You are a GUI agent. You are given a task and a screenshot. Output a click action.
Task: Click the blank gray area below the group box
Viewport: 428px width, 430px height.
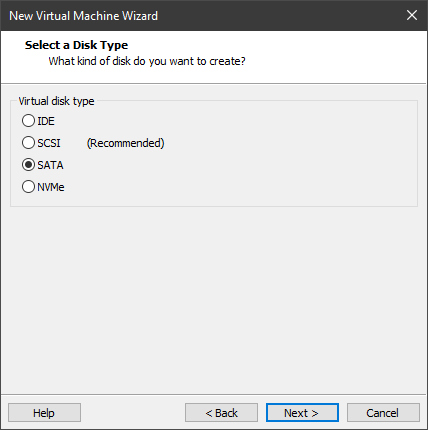(213, 300)
